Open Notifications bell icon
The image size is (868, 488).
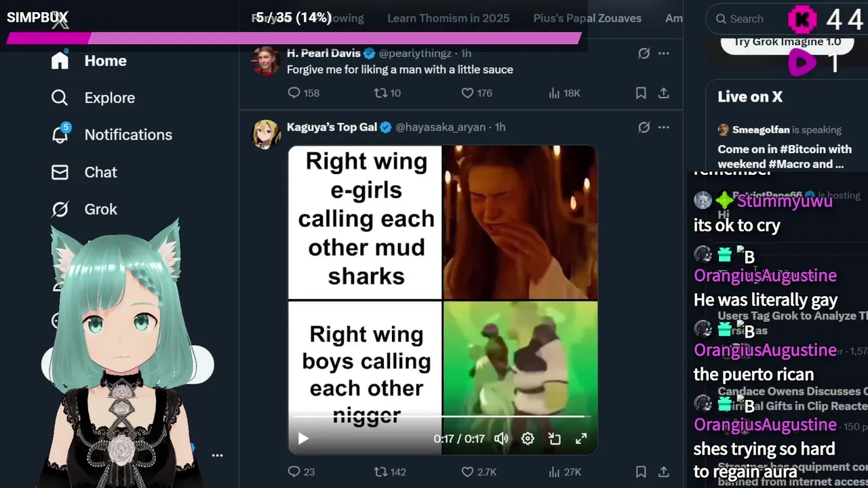click(60, 134)
